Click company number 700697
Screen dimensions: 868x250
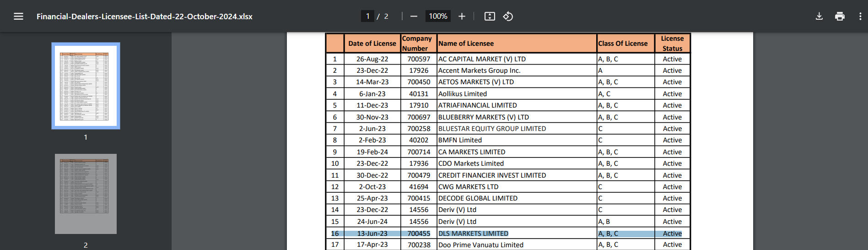point(419,117)
